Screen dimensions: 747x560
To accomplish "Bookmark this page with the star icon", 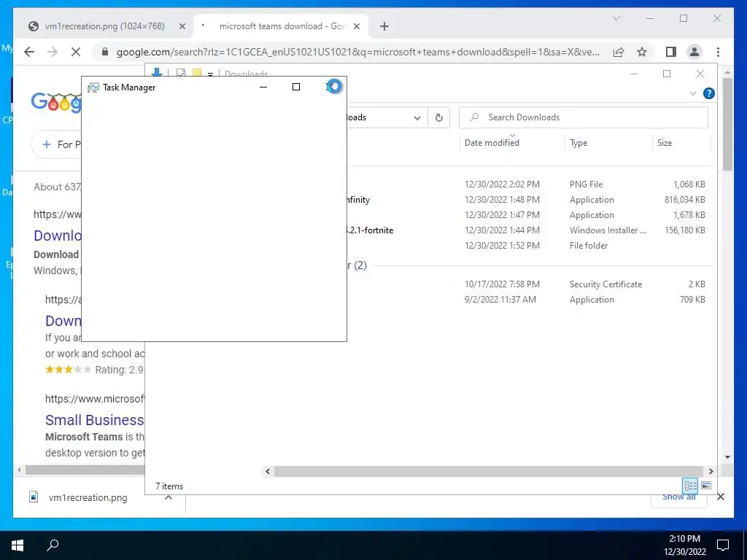I will pyautogui.click(x=642, y=52).
